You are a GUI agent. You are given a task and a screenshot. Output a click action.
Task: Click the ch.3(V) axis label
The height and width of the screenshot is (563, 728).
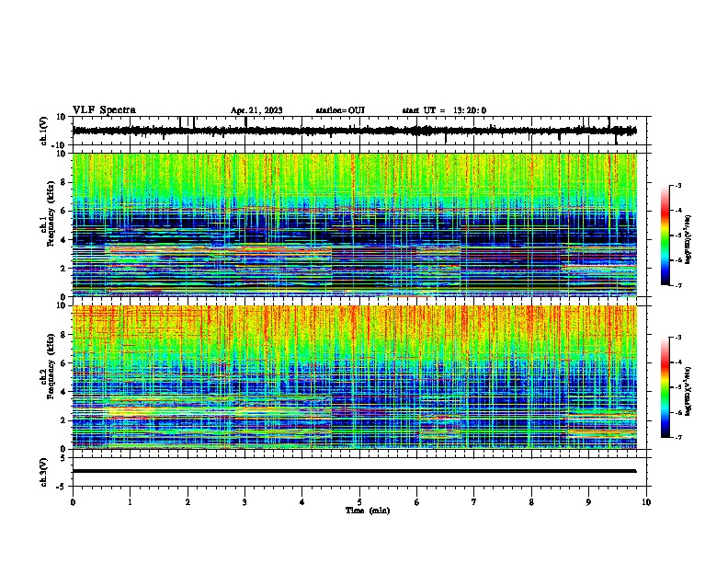(x=44, y=472)
